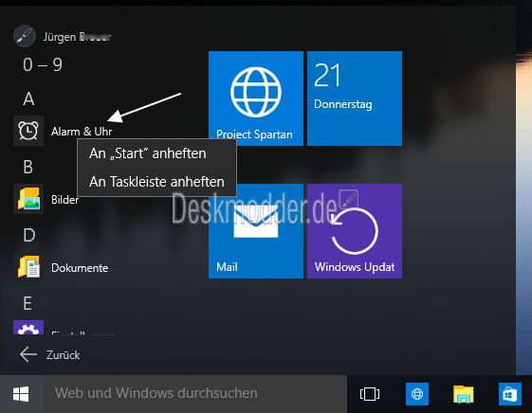The height and width of the screenshot is (413, 532).
Task: Open Task View in the taskbar
Action: click(x=370, y=394)
